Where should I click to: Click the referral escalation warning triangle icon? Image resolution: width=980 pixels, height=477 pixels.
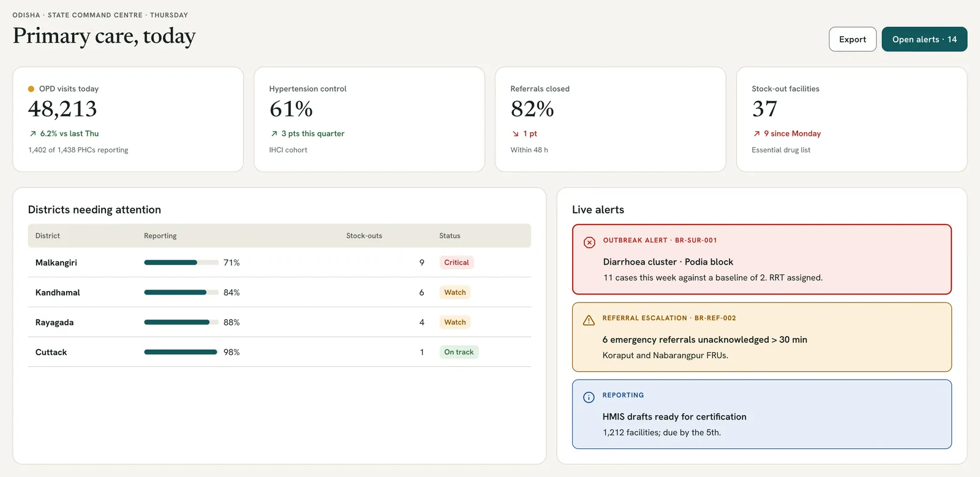[589, 320]
